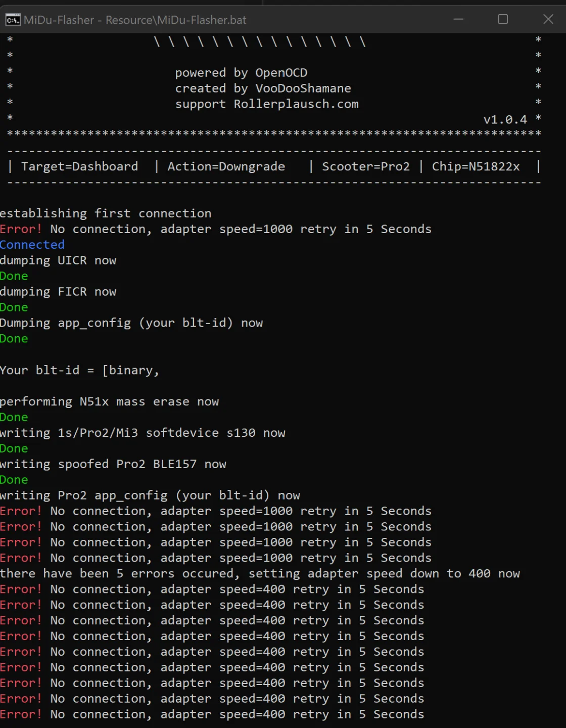This screenshot has width=566, height=728.
Task: Click the 'Your blt-id = [binary,' line
Action: pos(79,370)
